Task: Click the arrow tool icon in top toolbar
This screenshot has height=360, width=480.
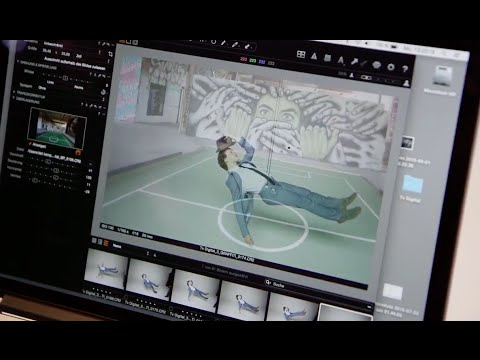Action: (x=354, y=62)
